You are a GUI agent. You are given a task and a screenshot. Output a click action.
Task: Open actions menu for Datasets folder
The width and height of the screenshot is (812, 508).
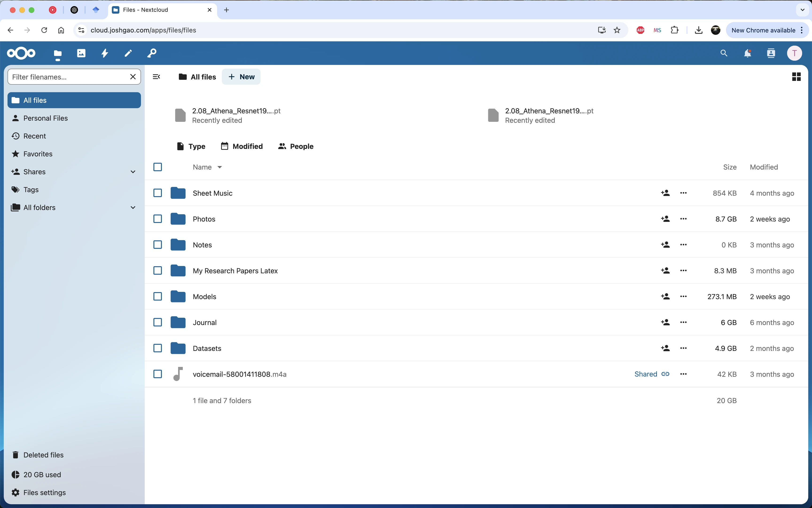(683, 348)
